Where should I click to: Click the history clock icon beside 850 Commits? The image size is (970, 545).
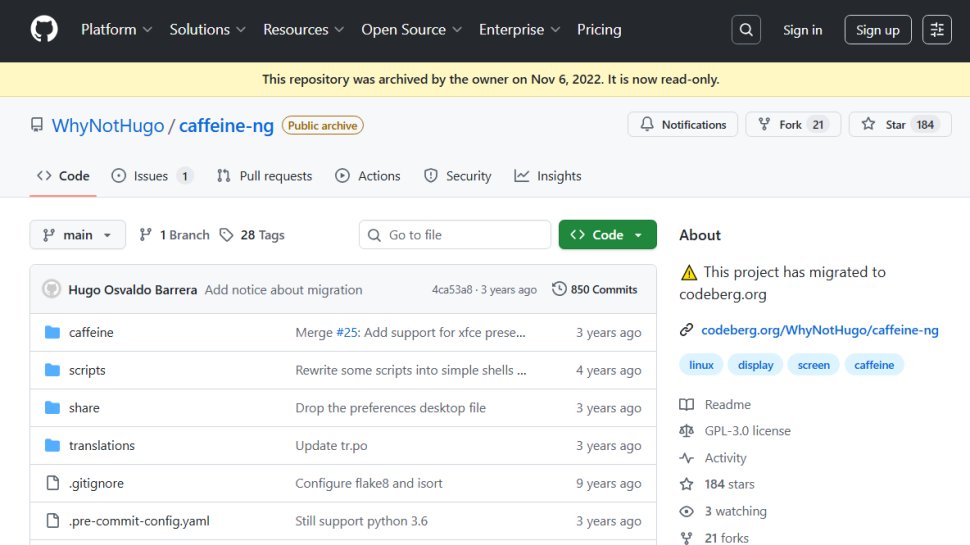[559, 289]
